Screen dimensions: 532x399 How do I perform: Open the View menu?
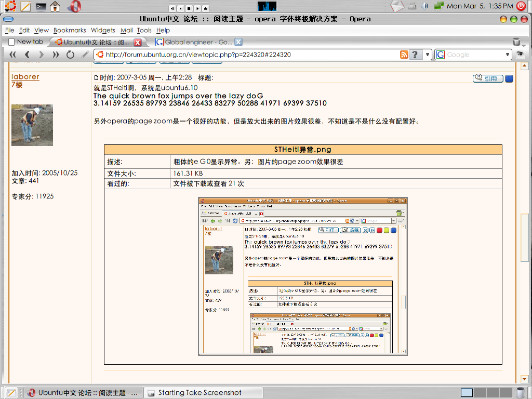(42, 30)
